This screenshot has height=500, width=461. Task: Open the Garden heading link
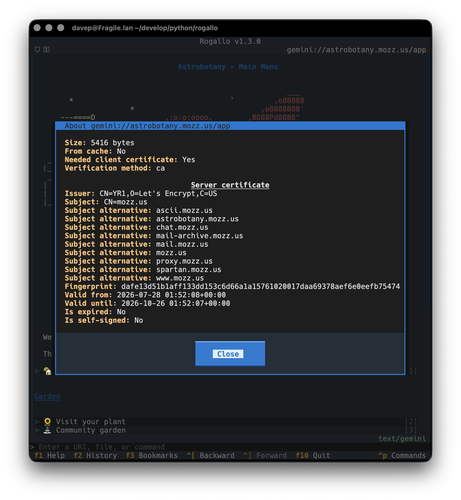click(47, 396)
